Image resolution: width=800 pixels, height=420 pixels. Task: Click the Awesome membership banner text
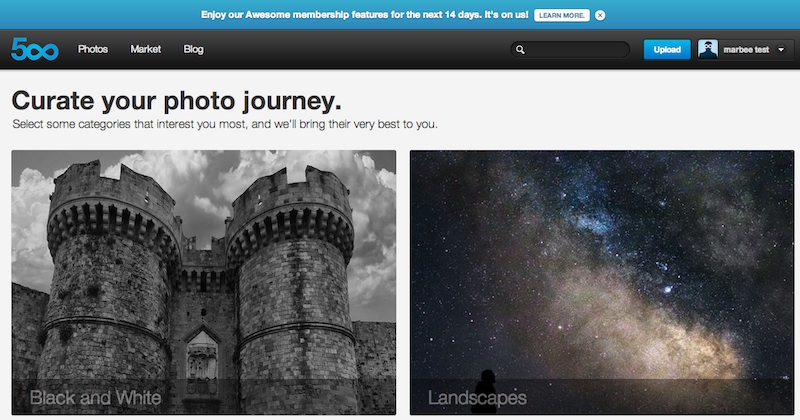pos(364,15)
